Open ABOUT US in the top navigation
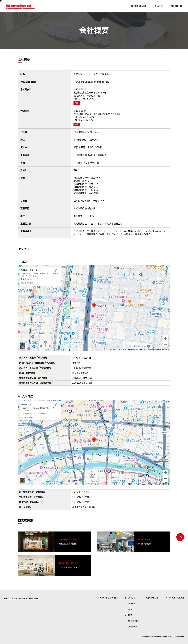 tap(176, 6)
